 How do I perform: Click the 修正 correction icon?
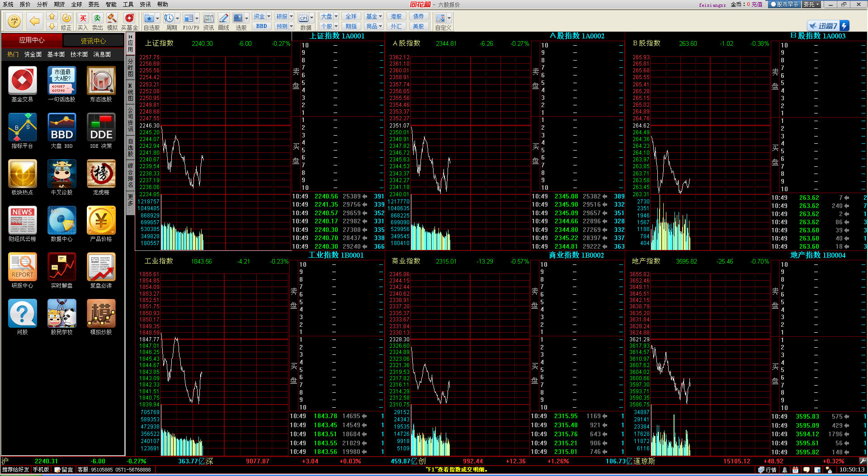pos(66,21)
